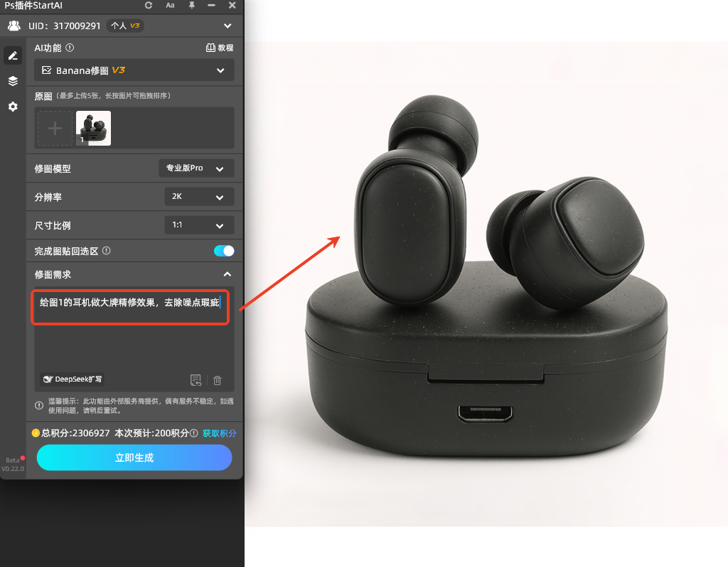Click the refresh icon in the title bar
Image resolution: width=728 pixels, height=567 pixels.
pos(149,6)
